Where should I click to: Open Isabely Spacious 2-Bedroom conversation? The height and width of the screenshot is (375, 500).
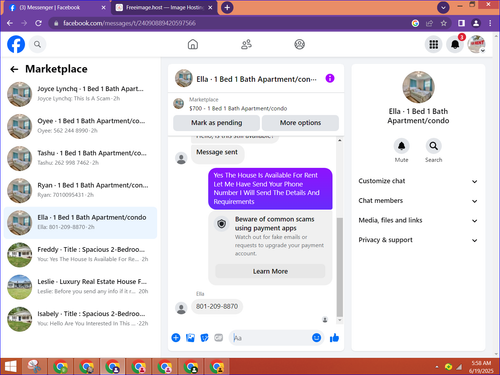[x=80, y=319]
